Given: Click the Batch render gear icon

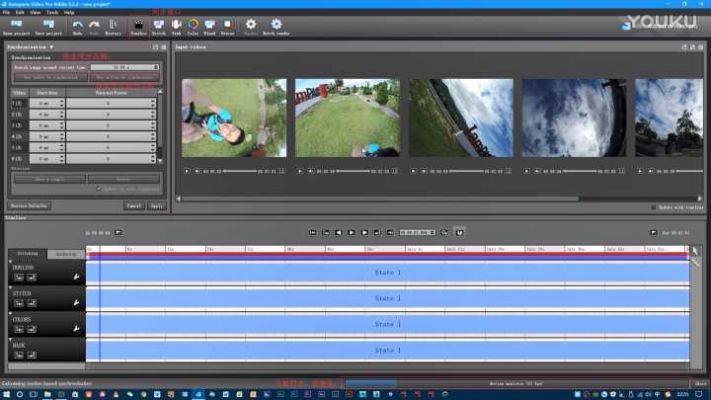Looking at the screenshot, I should [x=276, y=25].
